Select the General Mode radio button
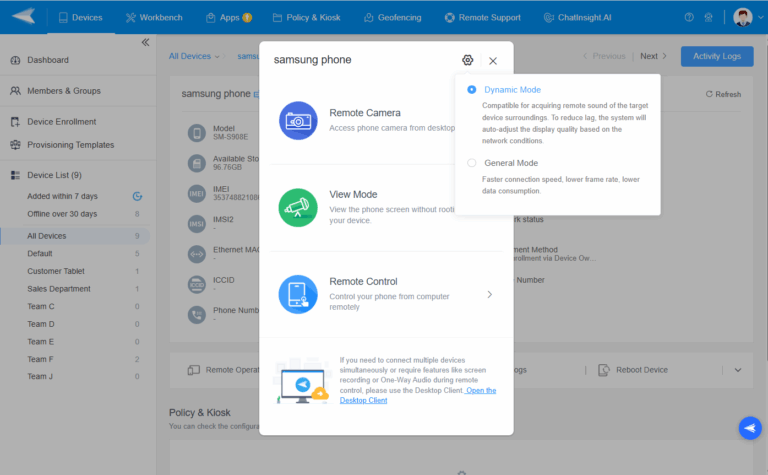Viewport: 768px width, 475px height. coord(472,163)
